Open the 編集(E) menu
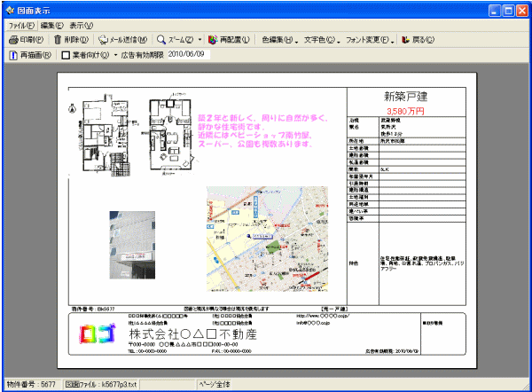 (52, 26)
